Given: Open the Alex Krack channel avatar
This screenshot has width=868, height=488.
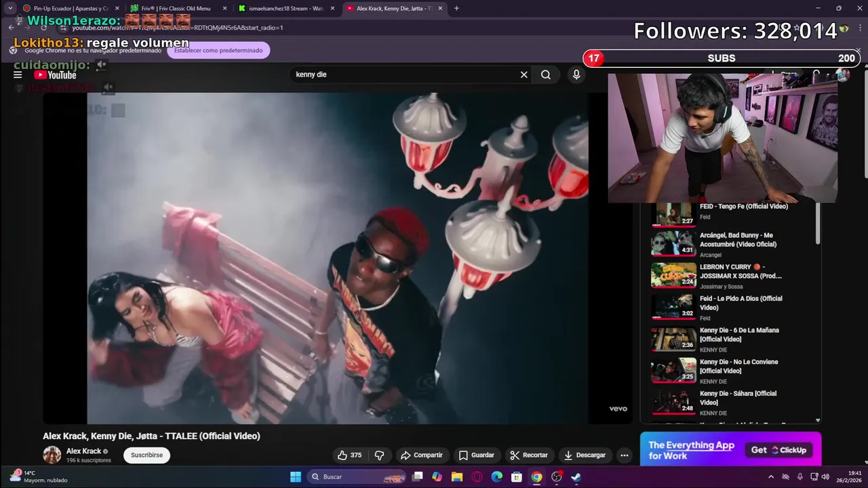Looking at the screenshot, I should [52, 455].
